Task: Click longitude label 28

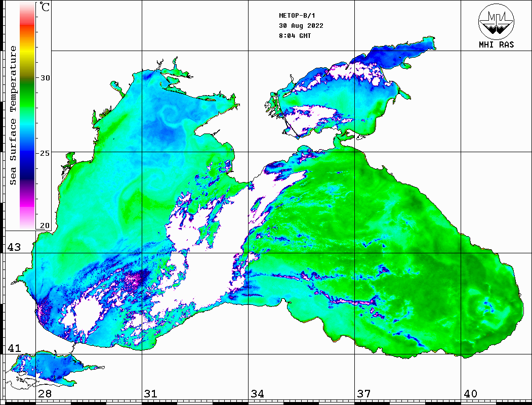Action: (45, 393)
